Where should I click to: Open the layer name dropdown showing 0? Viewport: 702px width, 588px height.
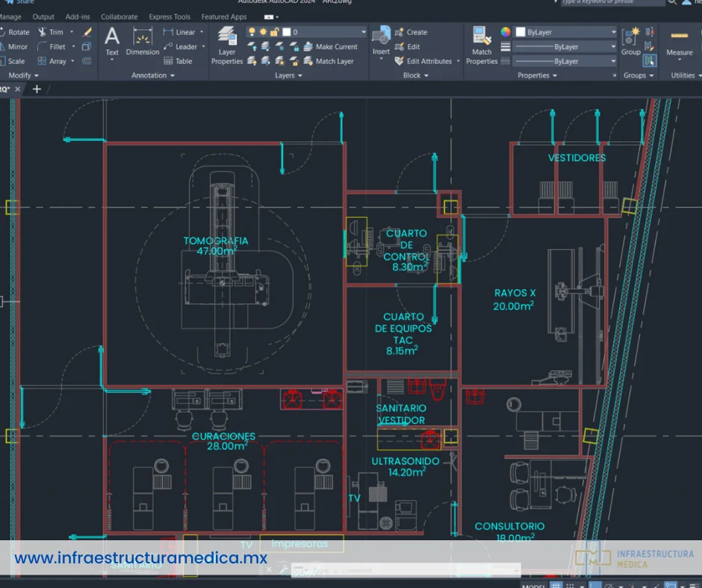[329, 32]
